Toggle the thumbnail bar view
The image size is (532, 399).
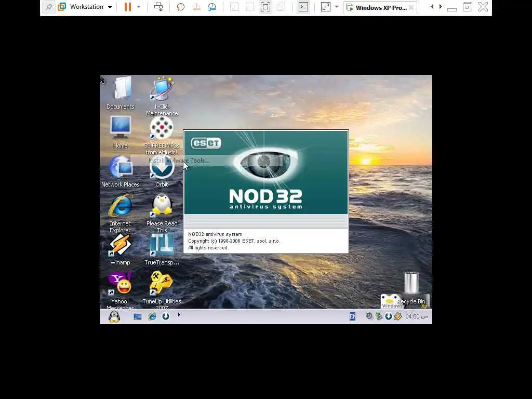pos(250,7)
